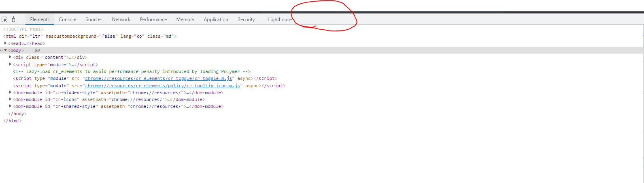Click the hascustombackground="false" attribute
This screenshot has width=644, height=183.
click(x=81, y=36)
